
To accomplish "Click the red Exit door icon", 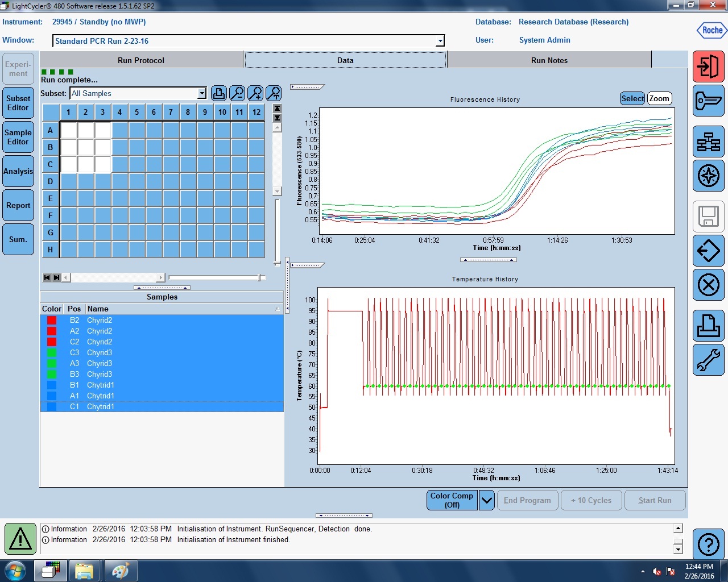I will click(708, 66).
